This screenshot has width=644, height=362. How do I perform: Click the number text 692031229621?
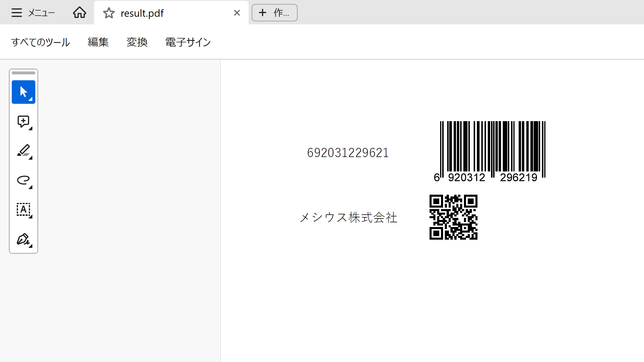click(348, 153)
